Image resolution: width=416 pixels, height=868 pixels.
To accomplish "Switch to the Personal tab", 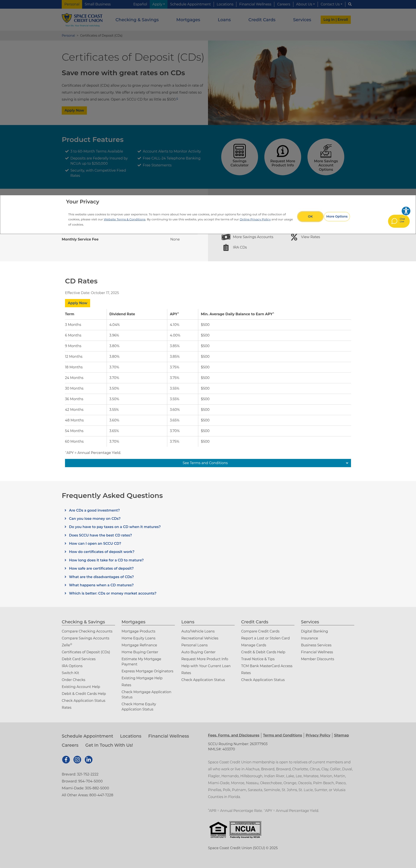I will click(72, 4).
